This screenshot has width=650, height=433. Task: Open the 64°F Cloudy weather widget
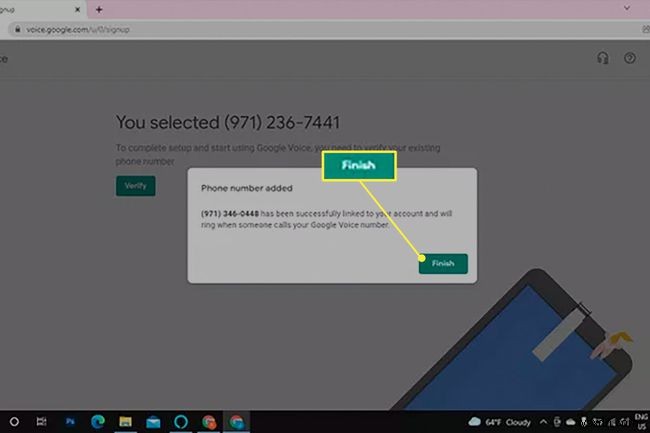(x=500, y=422)
